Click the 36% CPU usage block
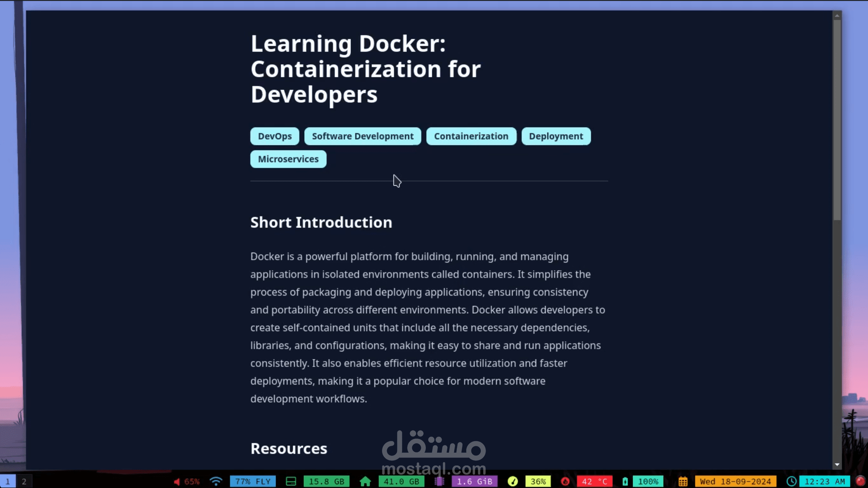The width and height of the screenshot is (868, 488). (x=538, y=482)
